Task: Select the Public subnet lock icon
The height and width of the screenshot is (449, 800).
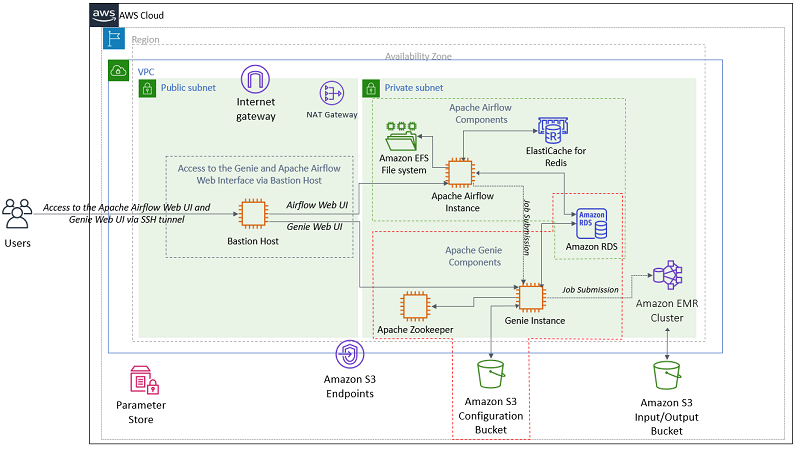Action: [147, 89]
